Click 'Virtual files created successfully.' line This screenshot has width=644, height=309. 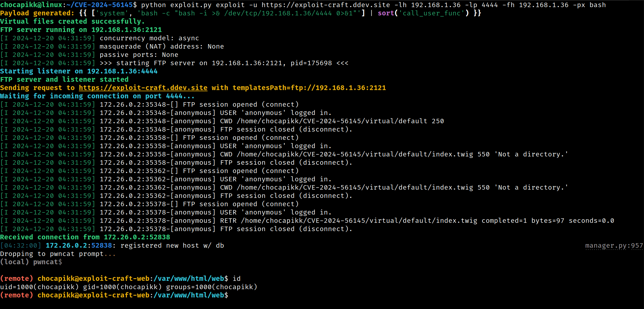[x=72, y=22]
